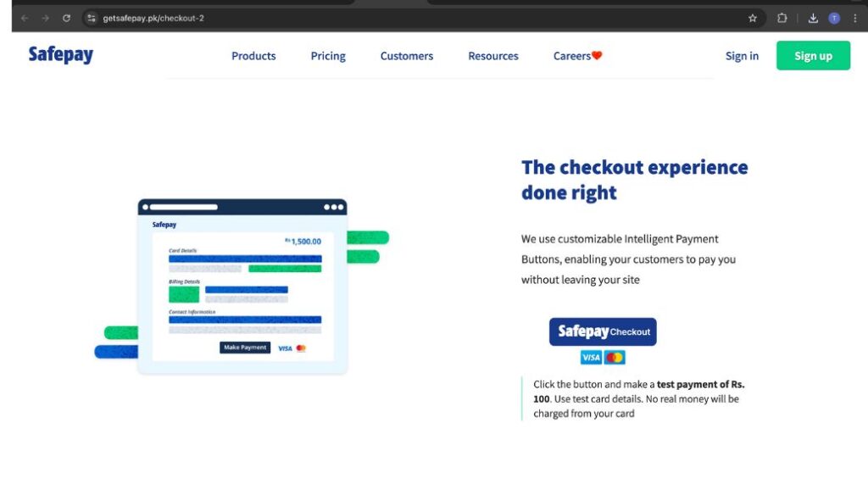Open the Chrome three-dot menu
The height and width of the screenshot is (501, 868).
[854, 19]
